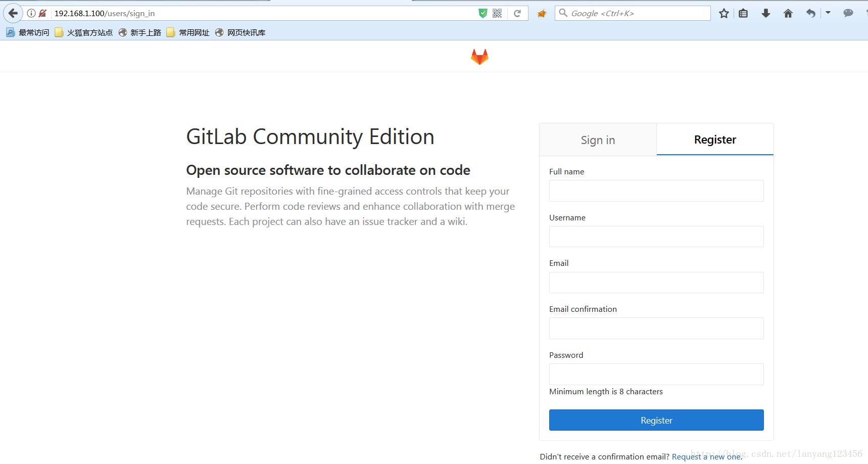868x464 pixels.
Task: Select the Register tab
Action: coord(715,140)
